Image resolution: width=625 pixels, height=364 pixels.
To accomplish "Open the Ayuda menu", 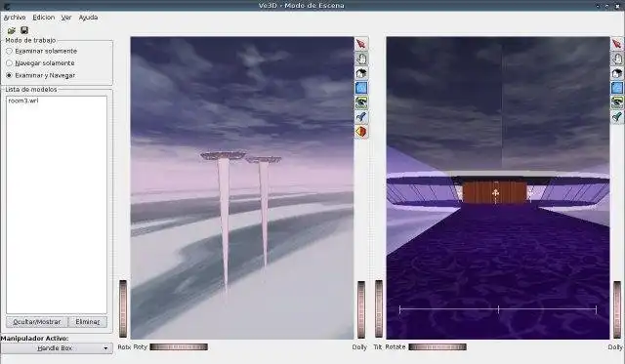I will (x=88, y=18).
